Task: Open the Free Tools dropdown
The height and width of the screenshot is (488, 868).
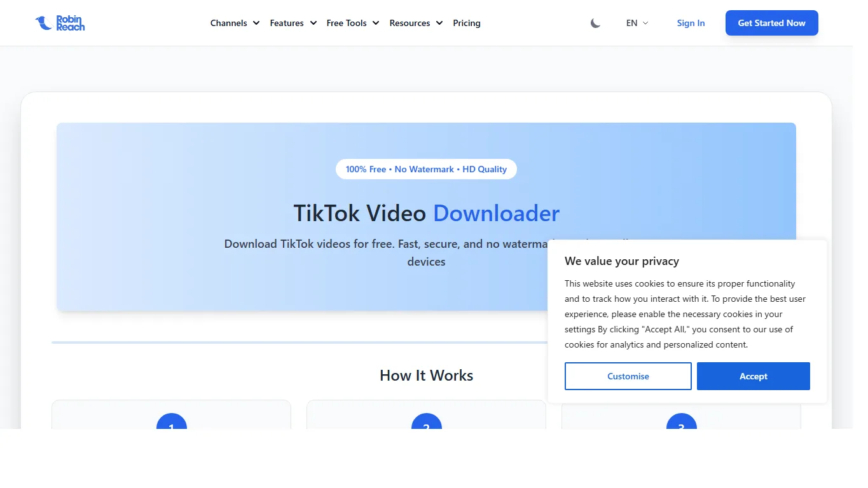Action: coord(353,23)
